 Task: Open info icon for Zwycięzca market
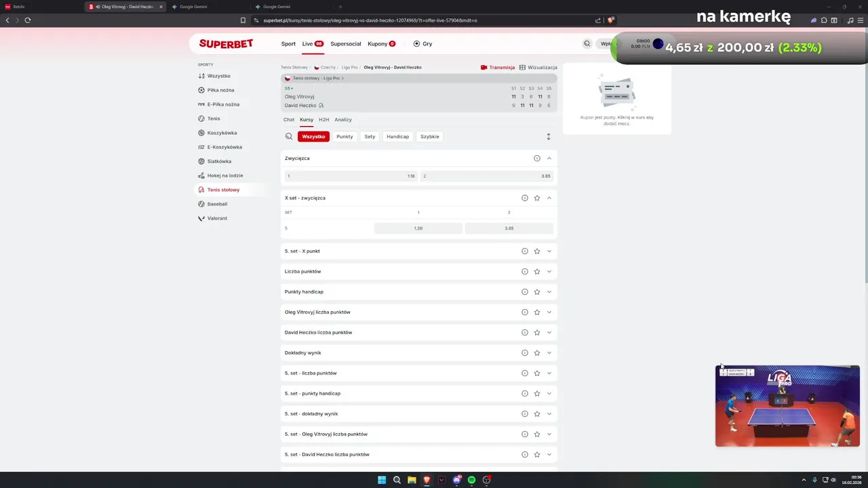click(x=537, y=159)
